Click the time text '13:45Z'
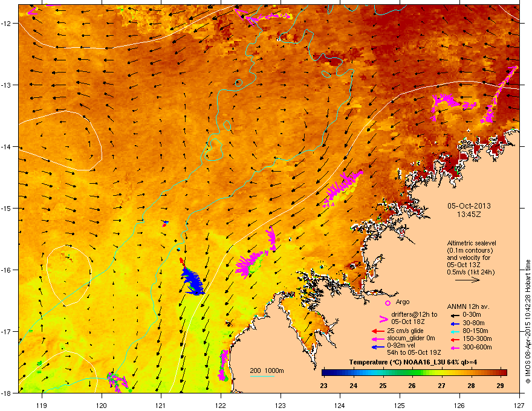 point(469,215)
